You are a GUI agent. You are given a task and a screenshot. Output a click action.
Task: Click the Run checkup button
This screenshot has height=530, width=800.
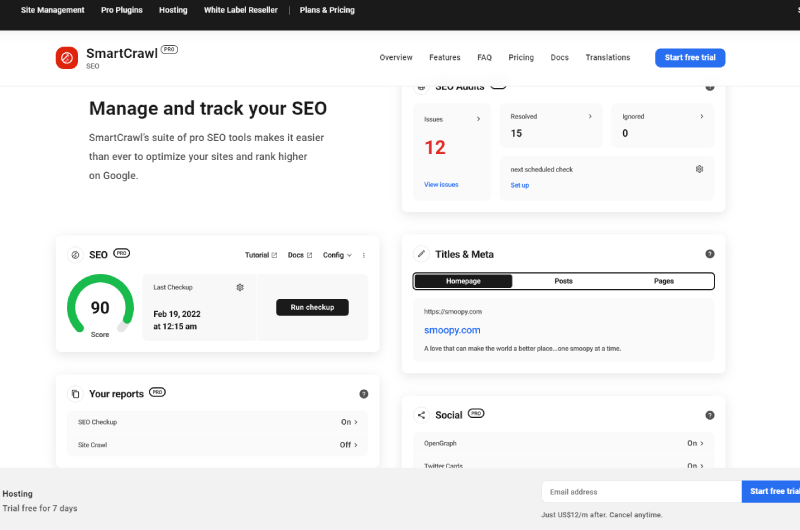(312, 307)
